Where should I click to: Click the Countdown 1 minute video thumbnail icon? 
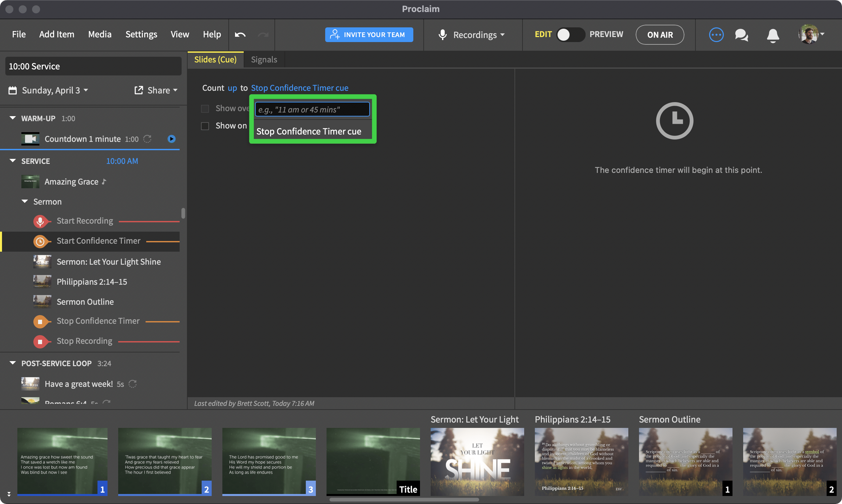(30, 139)
